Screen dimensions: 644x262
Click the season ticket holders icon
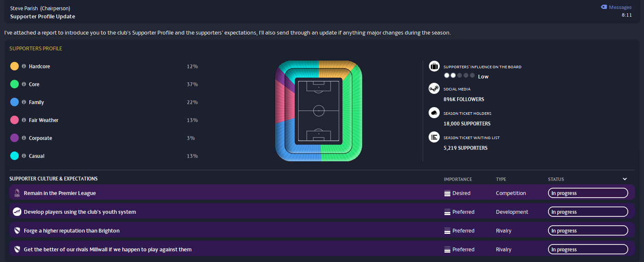tap(434, 113)
